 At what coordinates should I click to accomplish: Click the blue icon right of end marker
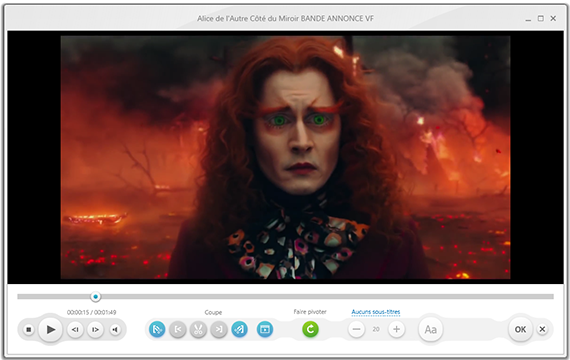coord(240,329)
